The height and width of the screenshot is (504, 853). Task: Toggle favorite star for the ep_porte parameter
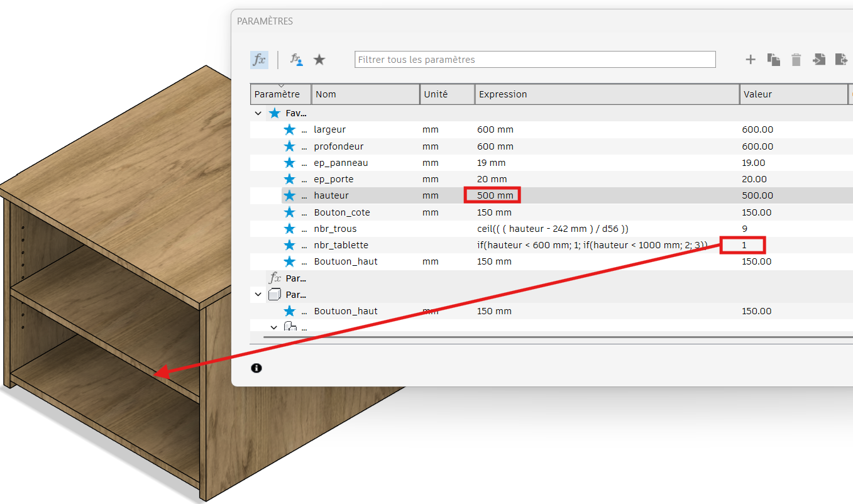point(289,179)
